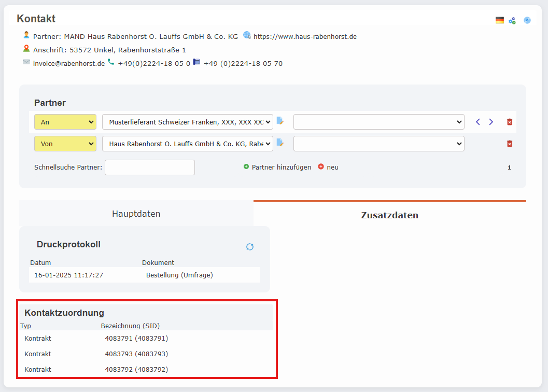Delete the An partner row
548x392 pixels.
coord(510,122)
